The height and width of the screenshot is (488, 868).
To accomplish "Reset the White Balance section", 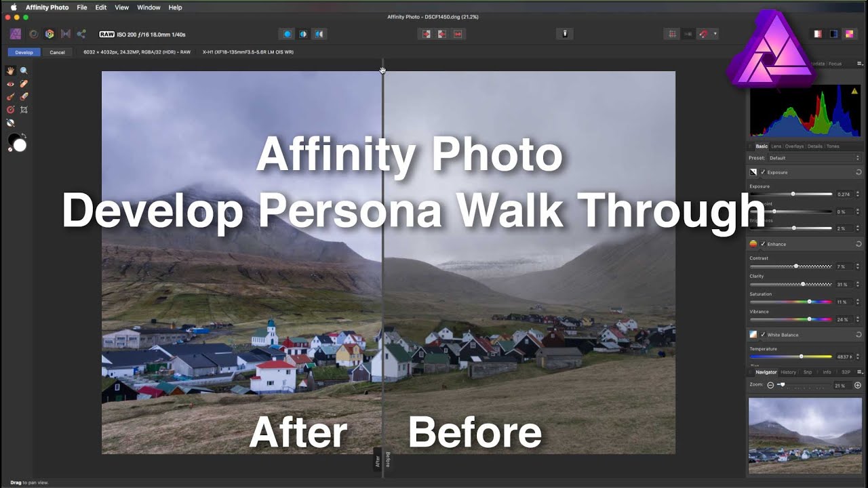I will tap(859, 335).
